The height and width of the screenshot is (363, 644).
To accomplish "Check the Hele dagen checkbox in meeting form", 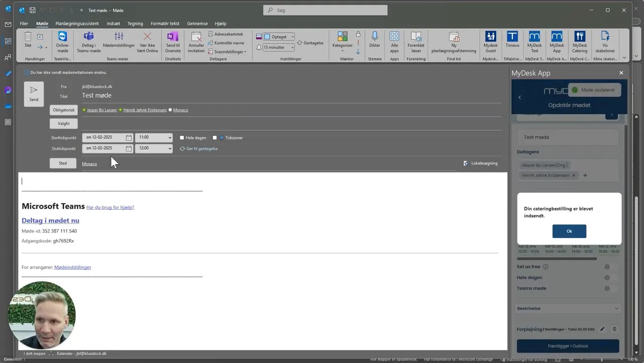I will [x=182, y=138].
